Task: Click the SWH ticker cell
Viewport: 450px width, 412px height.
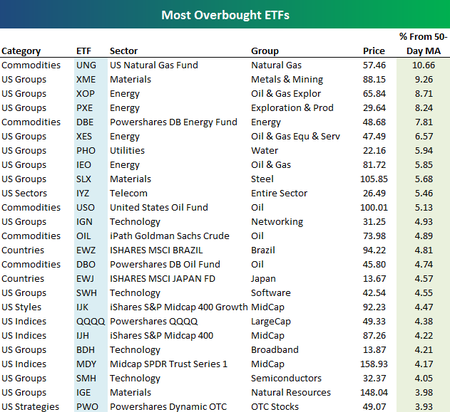Action: point(86,293)
